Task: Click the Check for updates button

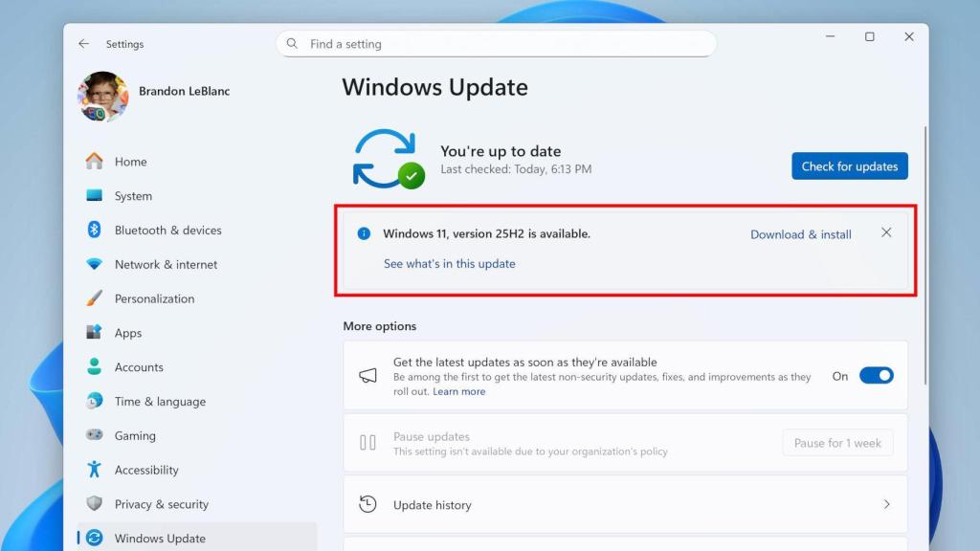Action: [x=849, y=165]
